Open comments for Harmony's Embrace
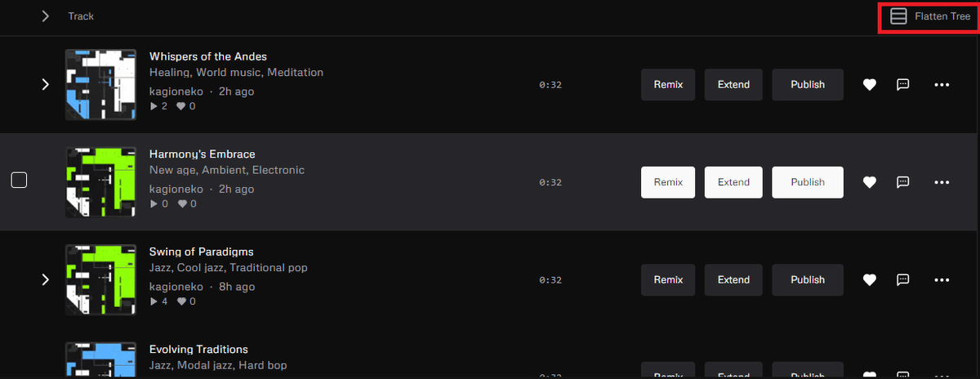The image size is (980, 379). pos(903,182)
